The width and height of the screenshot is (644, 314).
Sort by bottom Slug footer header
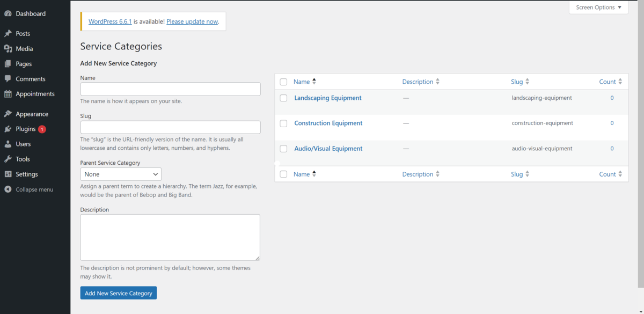(x=517, y=174)
